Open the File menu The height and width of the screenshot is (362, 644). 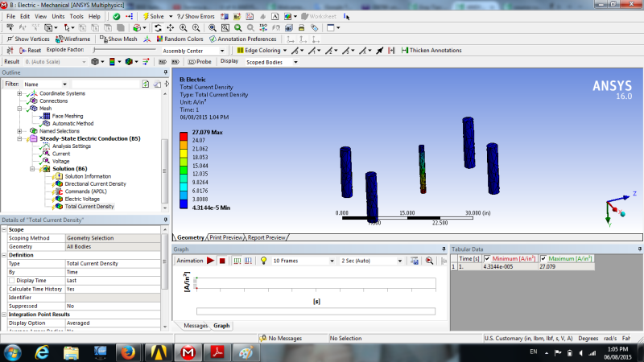coord(10,16)
